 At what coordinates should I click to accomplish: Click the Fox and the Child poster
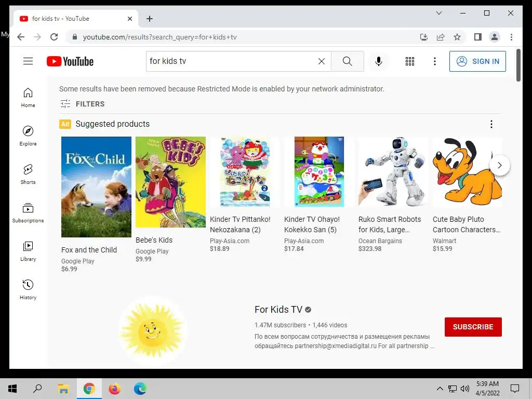(x=96, y=187)
